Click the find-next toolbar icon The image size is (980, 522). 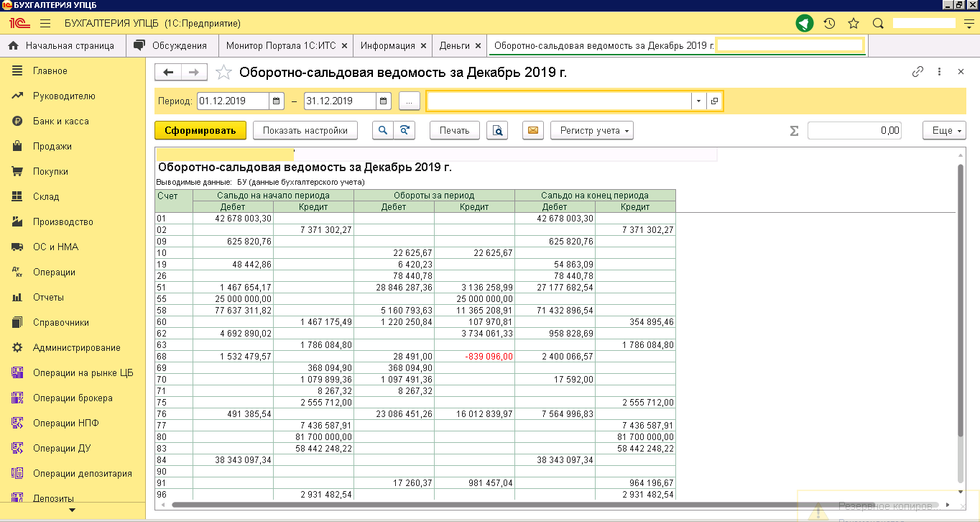coord(405,130)
